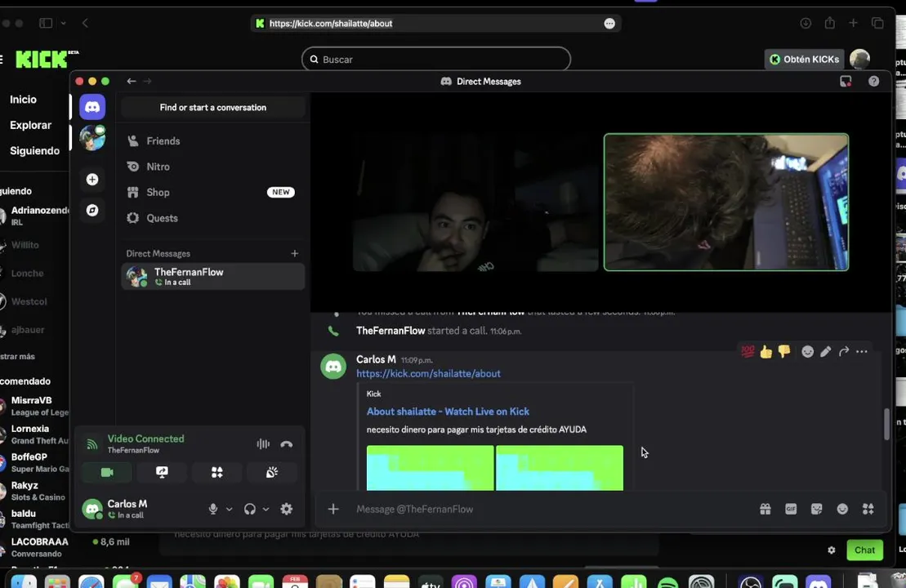Open the Nitro page
This screenshot has height=588, width=906.
[x=212, y=167]
